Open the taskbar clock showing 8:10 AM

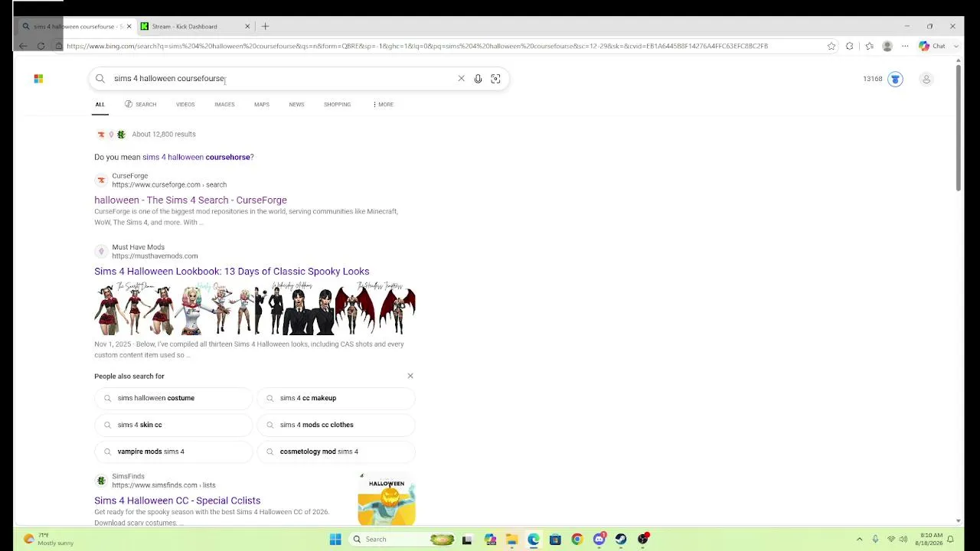click(x=930, y=540)
